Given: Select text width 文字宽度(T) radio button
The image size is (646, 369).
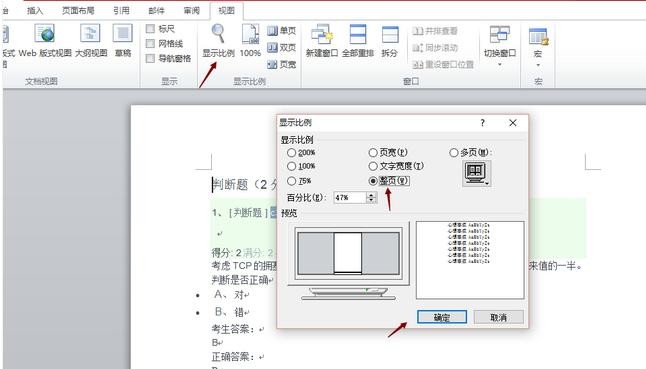Looking at the screenshot, I should [373, 166].
